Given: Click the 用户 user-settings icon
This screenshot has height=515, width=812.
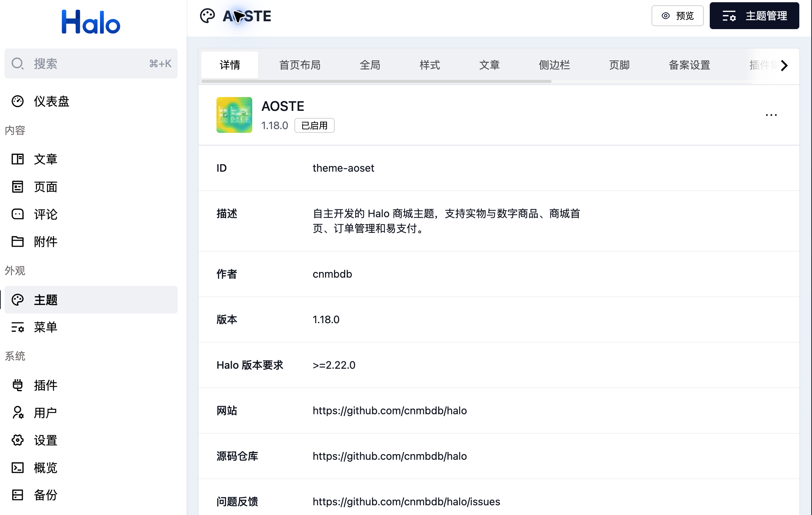Looking at the screenshot, I should click(x=18, y=413).
